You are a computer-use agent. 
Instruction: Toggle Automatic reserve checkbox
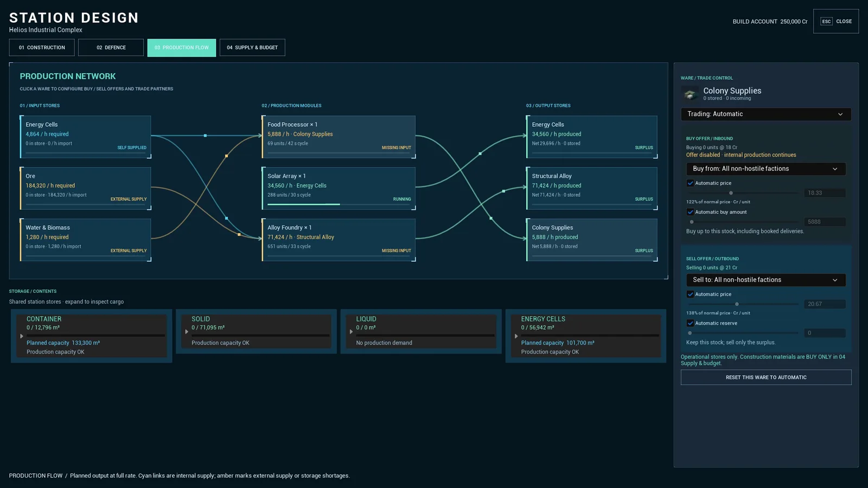point(690,323)
